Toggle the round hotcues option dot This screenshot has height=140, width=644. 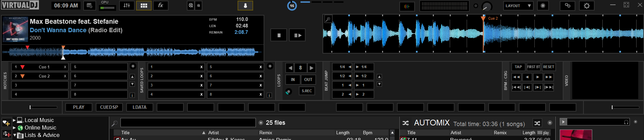133,66
